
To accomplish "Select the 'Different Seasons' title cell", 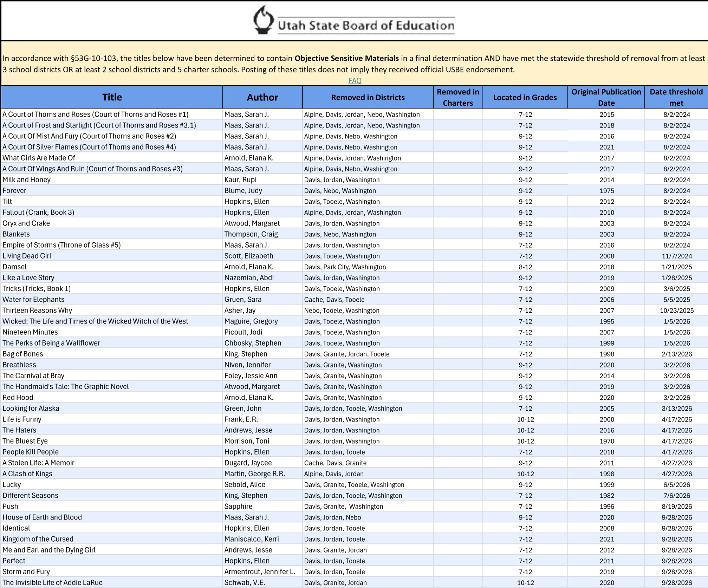I will 112,496.
